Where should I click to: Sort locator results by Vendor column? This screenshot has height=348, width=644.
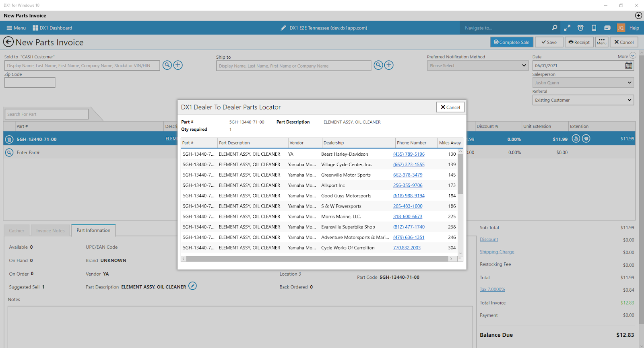(x=305, y=143)
